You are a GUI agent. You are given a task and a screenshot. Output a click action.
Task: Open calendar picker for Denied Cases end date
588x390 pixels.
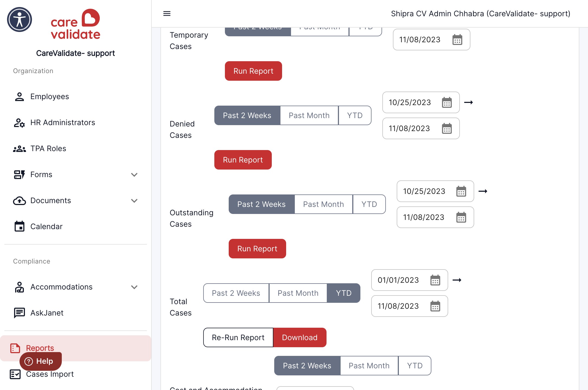point(447,129)
